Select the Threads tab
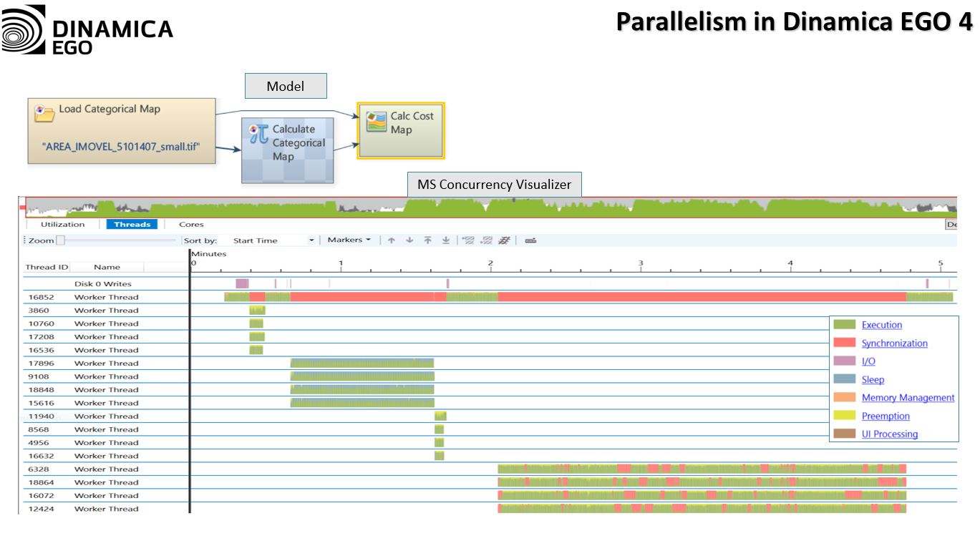The image size is (980, 546). [x=132, y=225]
